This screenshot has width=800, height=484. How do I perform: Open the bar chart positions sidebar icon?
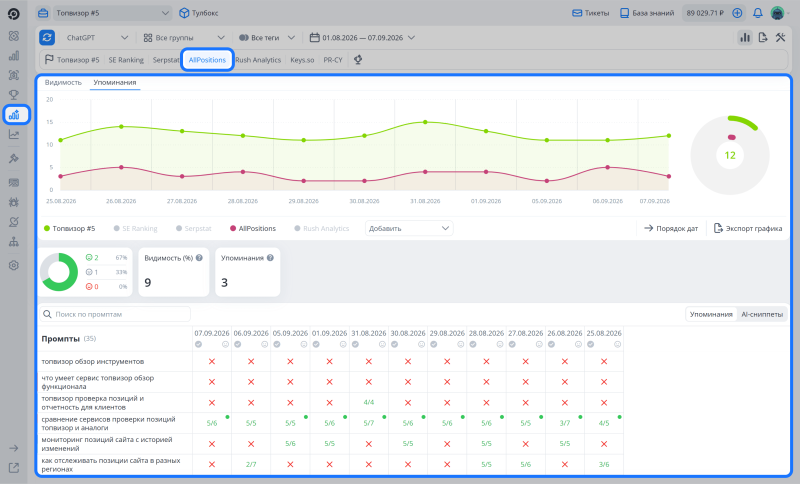(14, 56)
